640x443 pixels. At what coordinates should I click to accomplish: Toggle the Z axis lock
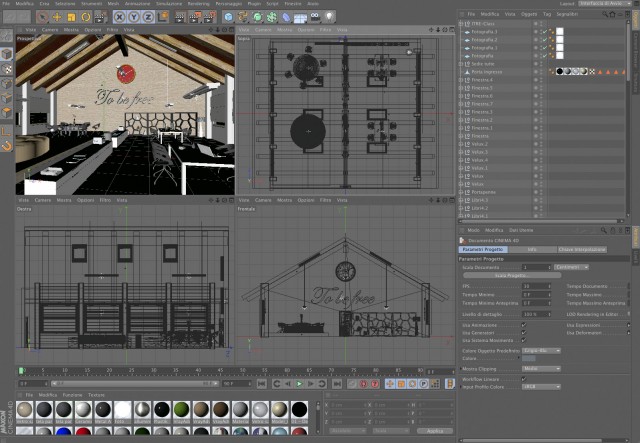(x=148, y=17)
